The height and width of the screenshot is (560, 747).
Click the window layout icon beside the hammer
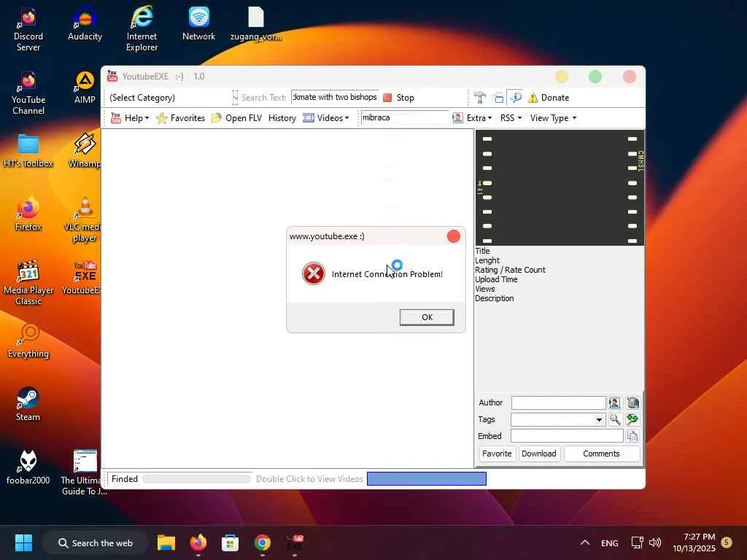(x=498, y=98)
